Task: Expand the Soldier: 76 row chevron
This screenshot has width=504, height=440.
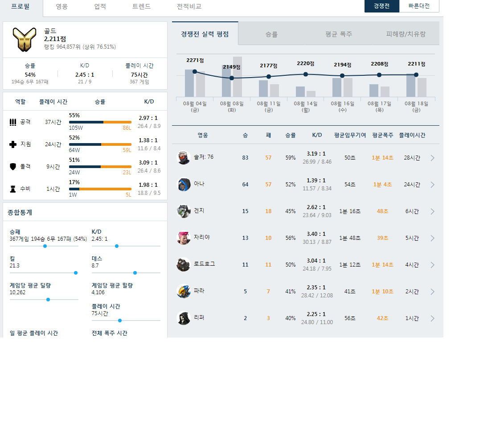Action: [x=432, y=158]
